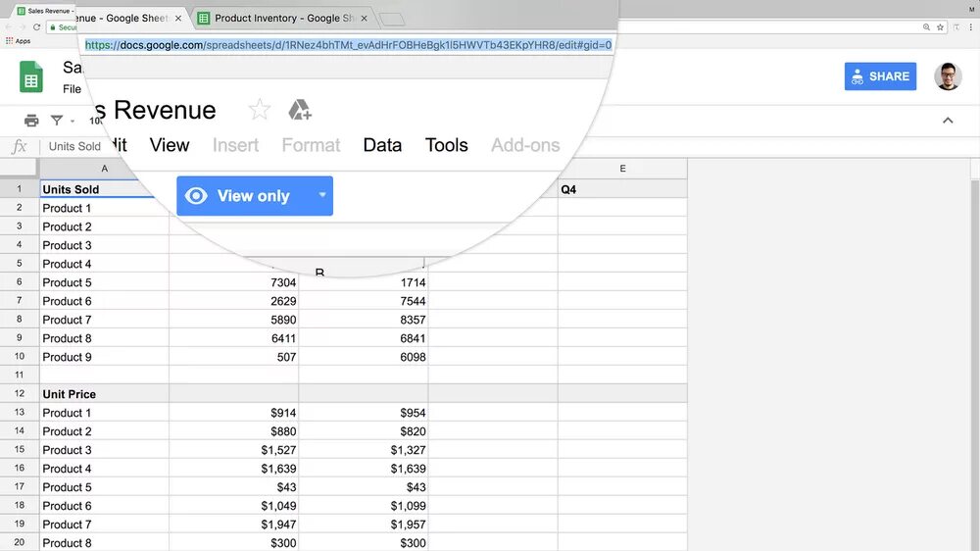Click the Apps bookmarks shortcut
Image resolution: width=980 pixels, height=551 pixels.
pyautogui.click(x=18, y=40)
